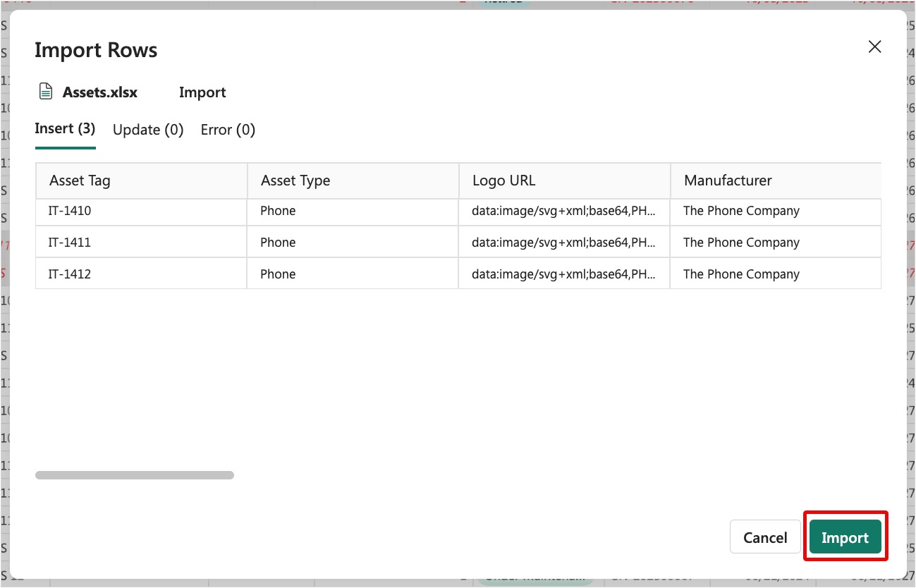The image size is (916, 588).
Task: Click the Manufacturer column header
Action: (776, 180)
